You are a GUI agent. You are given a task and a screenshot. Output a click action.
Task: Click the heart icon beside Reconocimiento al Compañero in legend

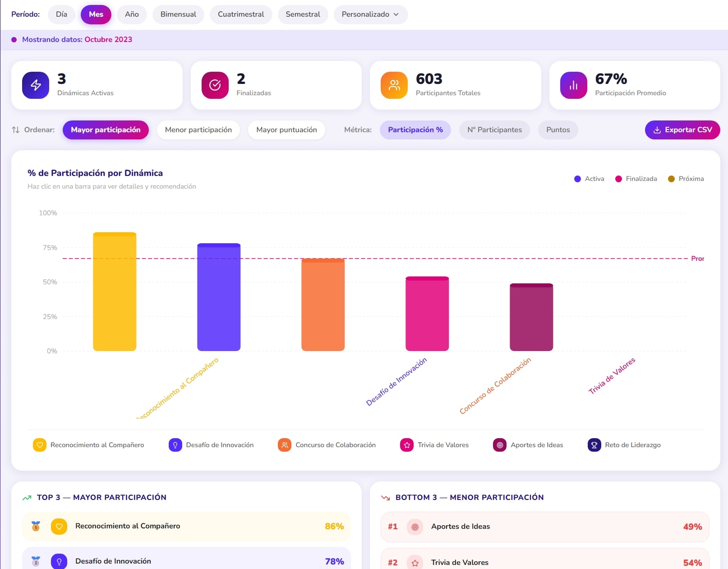(x=40, y=445)
